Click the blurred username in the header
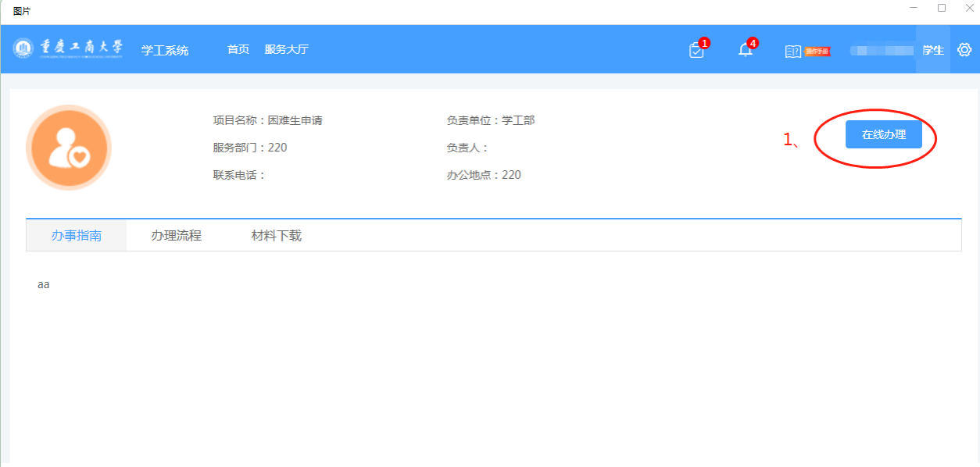The width and height of the screenshot is (980, 467). click(x=882, y=51)
